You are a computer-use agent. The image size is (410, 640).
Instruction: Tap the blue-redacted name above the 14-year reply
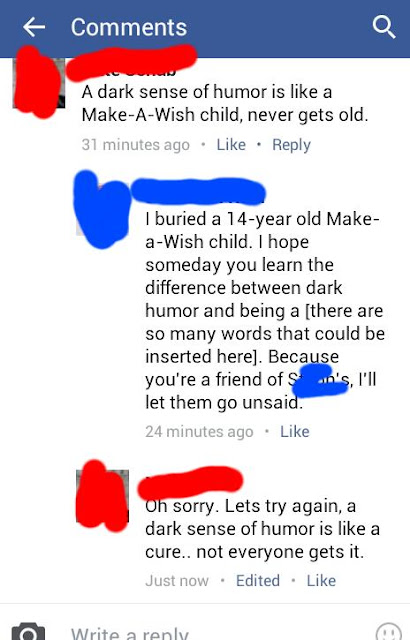198,191
